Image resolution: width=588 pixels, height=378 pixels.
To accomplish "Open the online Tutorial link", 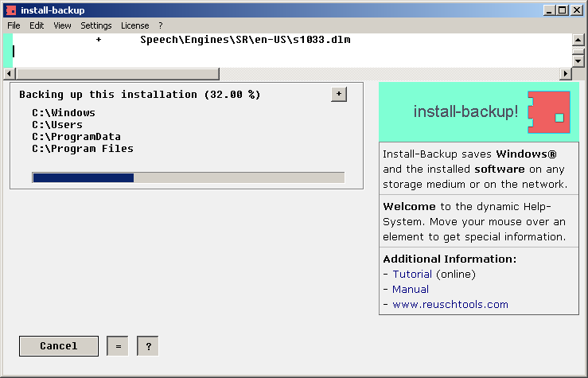I will click(412, 274).
